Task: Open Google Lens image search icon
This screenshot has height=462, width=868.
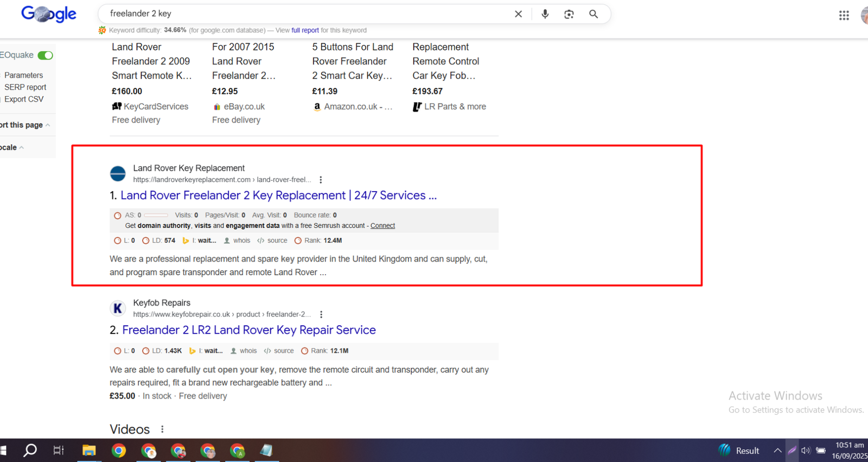Action: pos(569,14)
